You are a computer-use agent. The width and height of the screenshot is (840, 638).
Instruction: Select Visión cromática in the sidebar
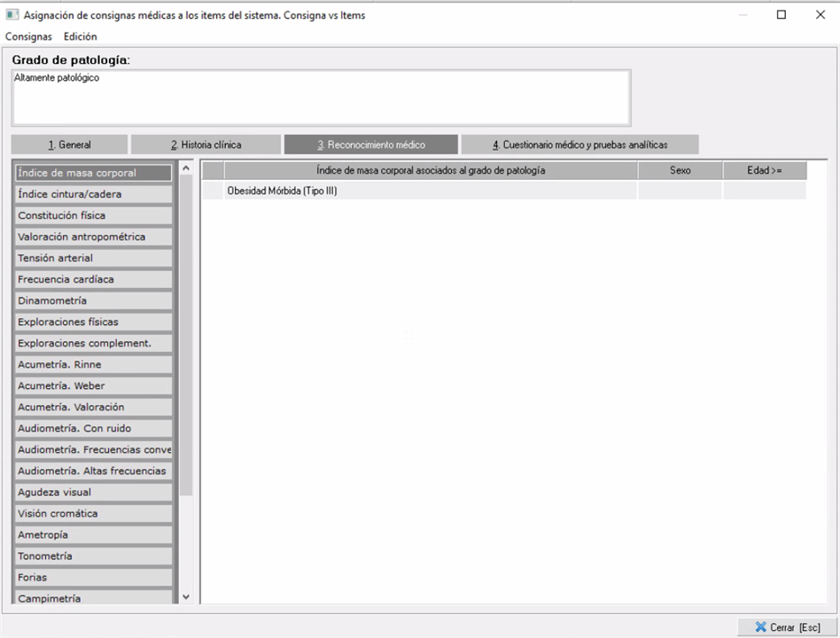pyautogui.click(x=93, y=513)
